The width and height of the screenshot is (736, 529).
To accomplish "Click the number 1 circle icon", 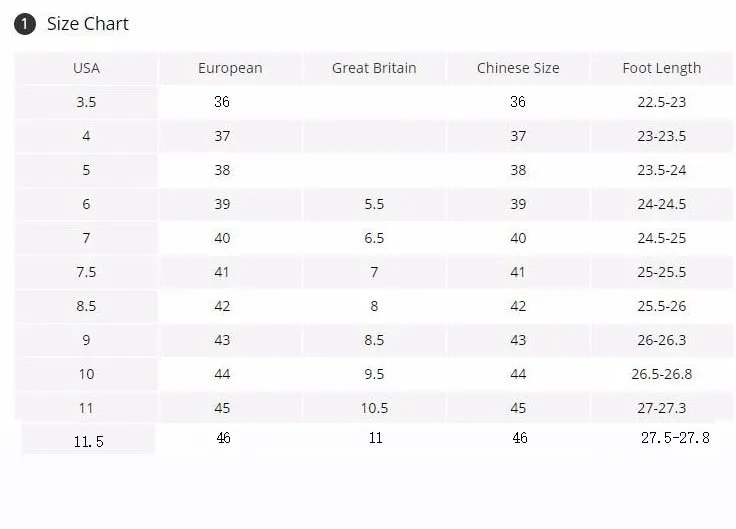I will [25, 24].
